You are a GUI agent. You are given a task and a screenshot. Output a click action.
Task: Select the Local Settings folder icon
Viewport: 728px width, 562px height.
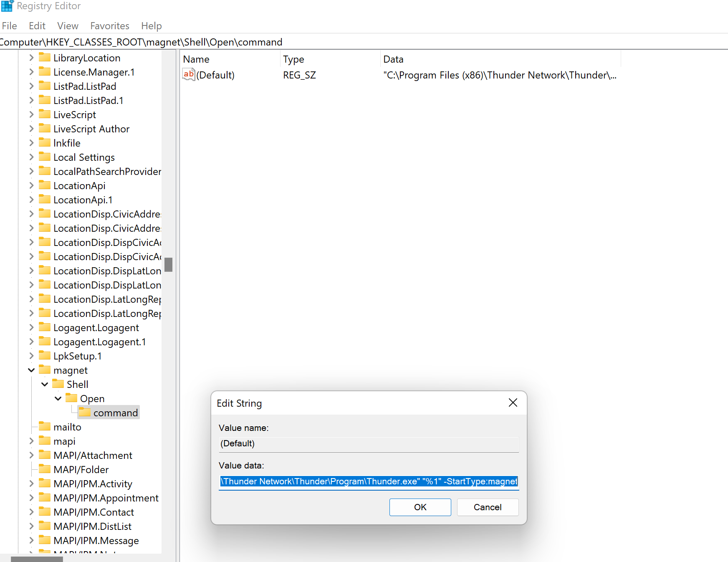pos(45,157)
